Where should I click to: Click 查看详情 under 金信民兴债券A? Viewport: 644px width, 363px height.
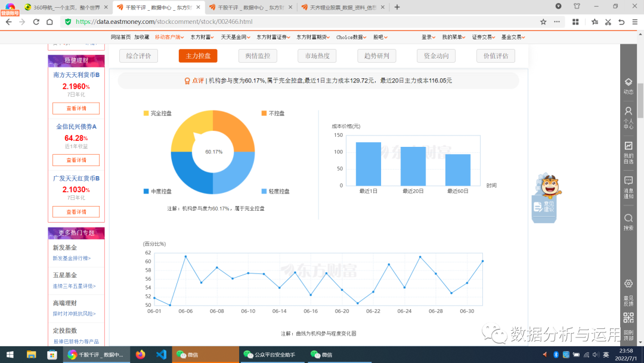(76, 160)
